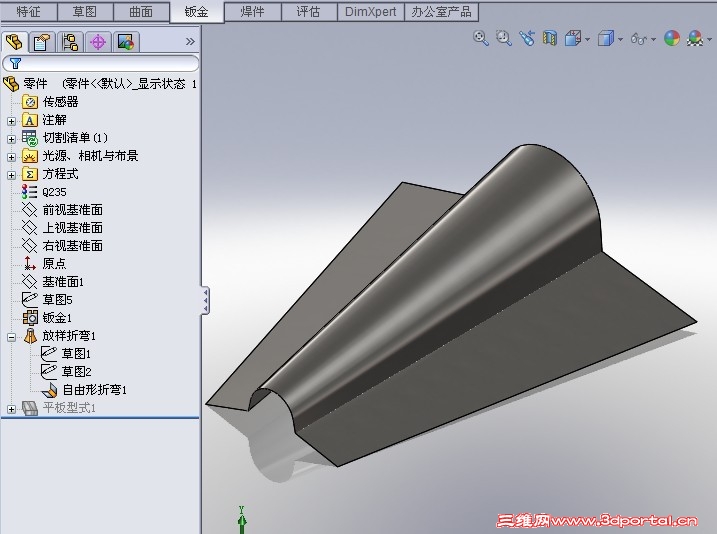The height and width of the screenshot is (534, 717).
Task: Select the 放样折弯1 feature
Action: click(x=69, y=336)
